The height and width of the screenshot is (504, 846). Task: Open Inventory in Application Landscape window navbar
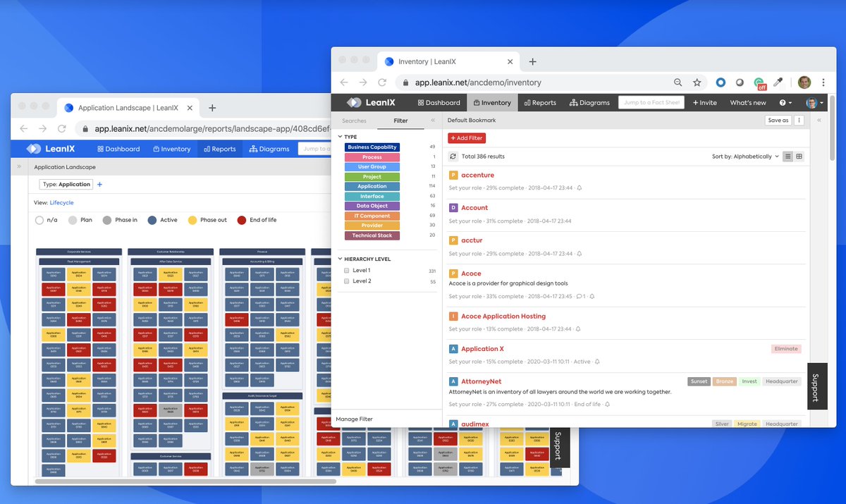[171, 149]
